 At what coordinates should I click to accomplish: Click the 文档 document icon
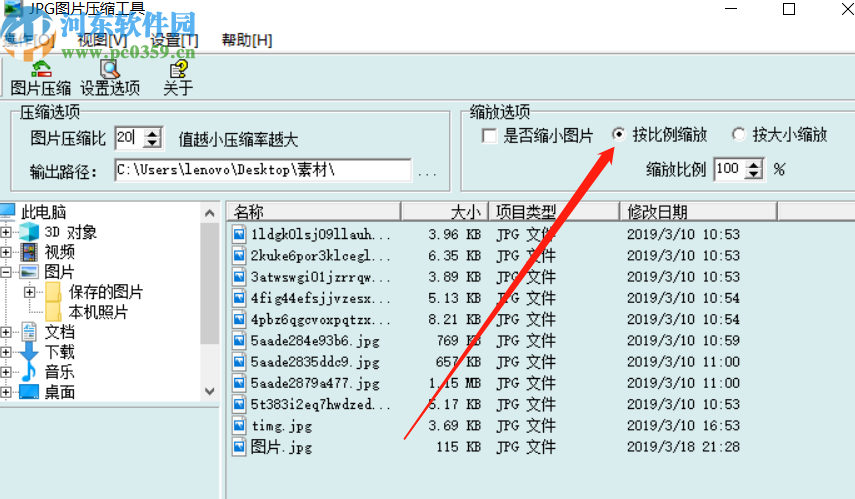(29, 332)
